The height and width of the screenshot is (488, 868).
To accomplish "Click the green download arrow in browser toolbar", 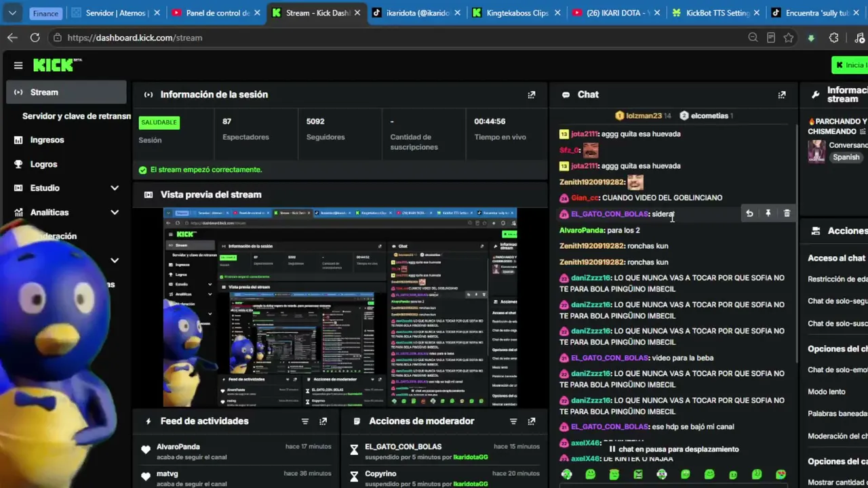I will click(811, 38).
